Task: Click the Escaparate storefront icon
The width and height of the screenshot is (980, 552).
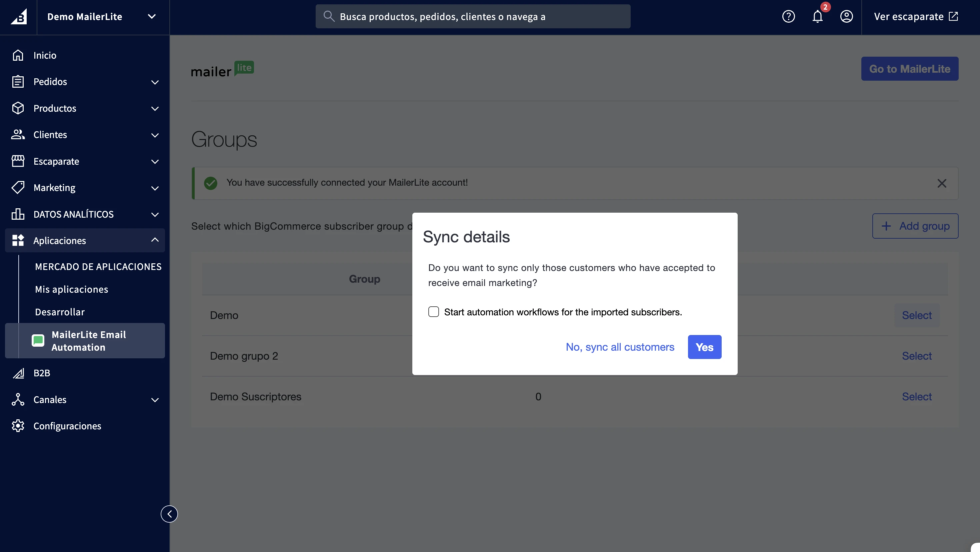Action: [18, 161]
